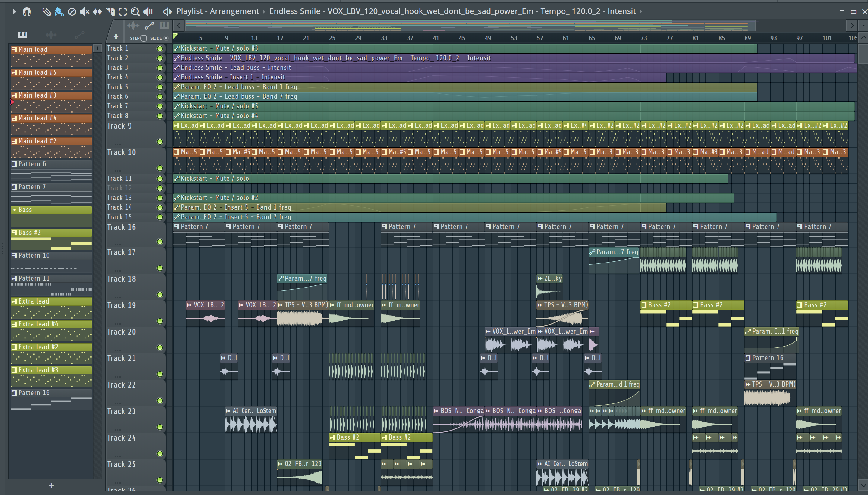Select the Mute tool
The image size is (868, 495).
pyautogui.click(x=84, y=11)
